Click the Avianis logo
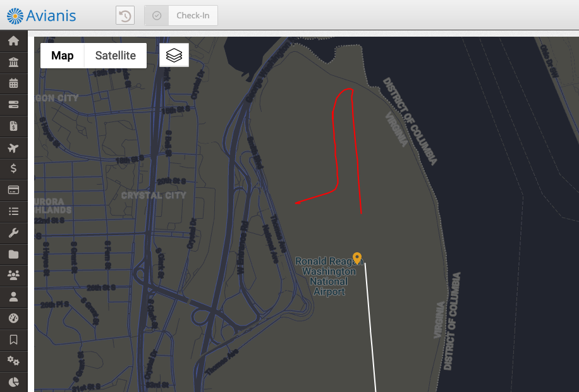 (41, 16)
